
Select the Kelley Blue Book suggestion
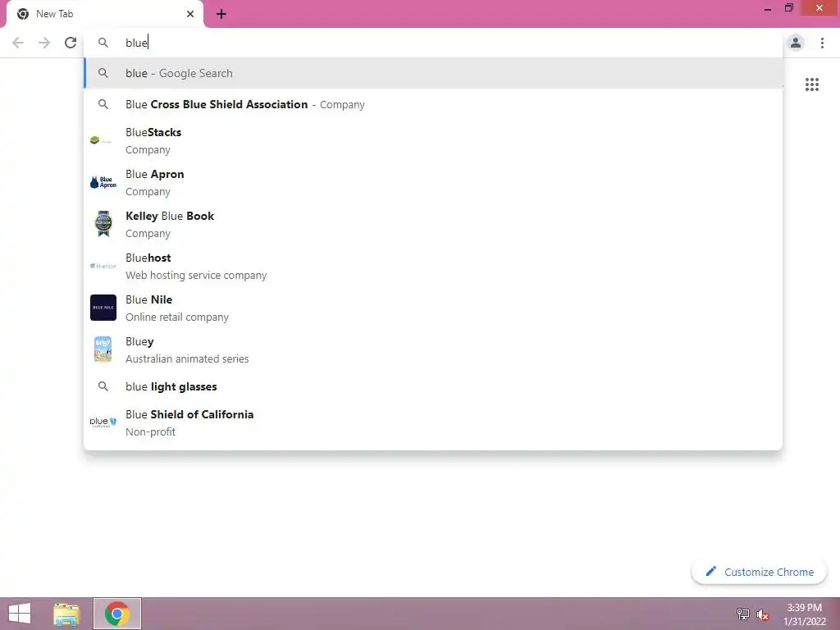(x=433, y=224)
